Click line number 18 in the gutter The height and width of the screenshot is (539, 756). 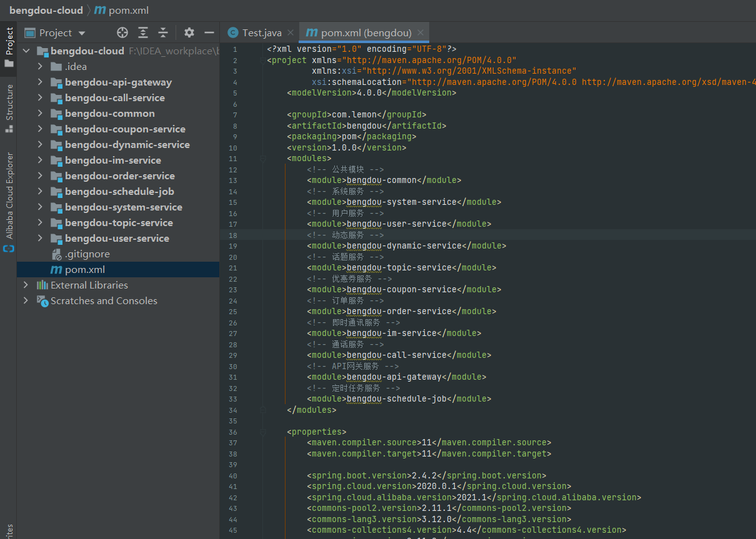(232, 234)
